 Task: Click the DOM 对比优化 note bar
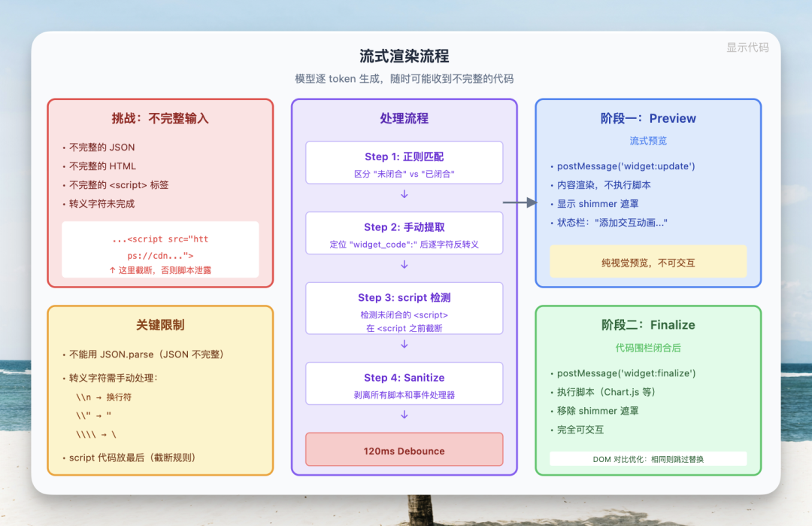coord(648,458)
